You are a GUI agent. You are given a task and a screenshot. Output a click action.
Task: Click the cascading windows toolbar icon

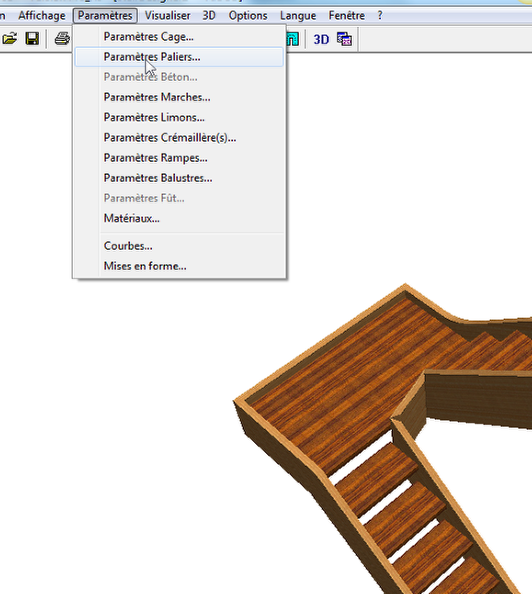coord(344,39)
